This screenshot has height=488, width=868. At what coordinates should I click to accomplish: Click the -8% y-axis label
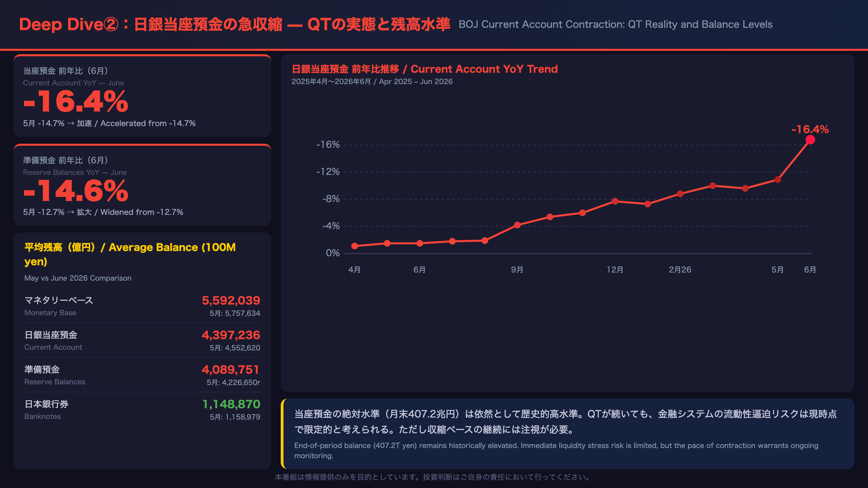pos(331,199)
